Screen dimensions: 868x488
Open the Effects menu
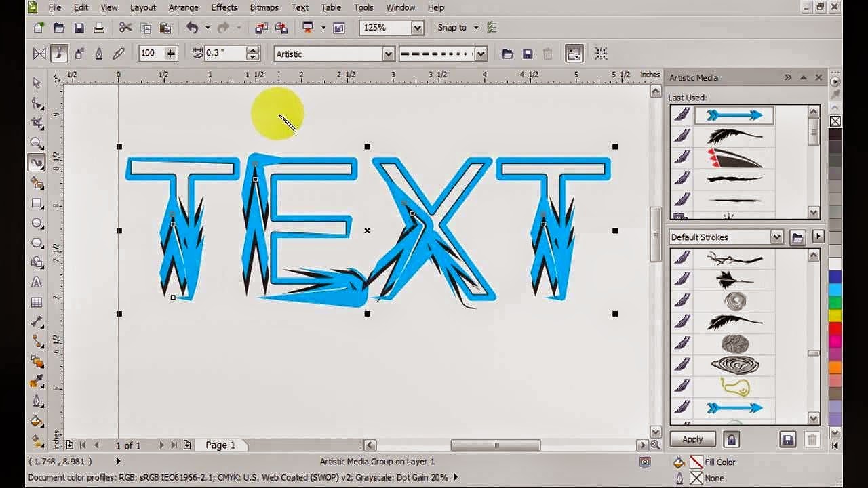tap(224, 7)
